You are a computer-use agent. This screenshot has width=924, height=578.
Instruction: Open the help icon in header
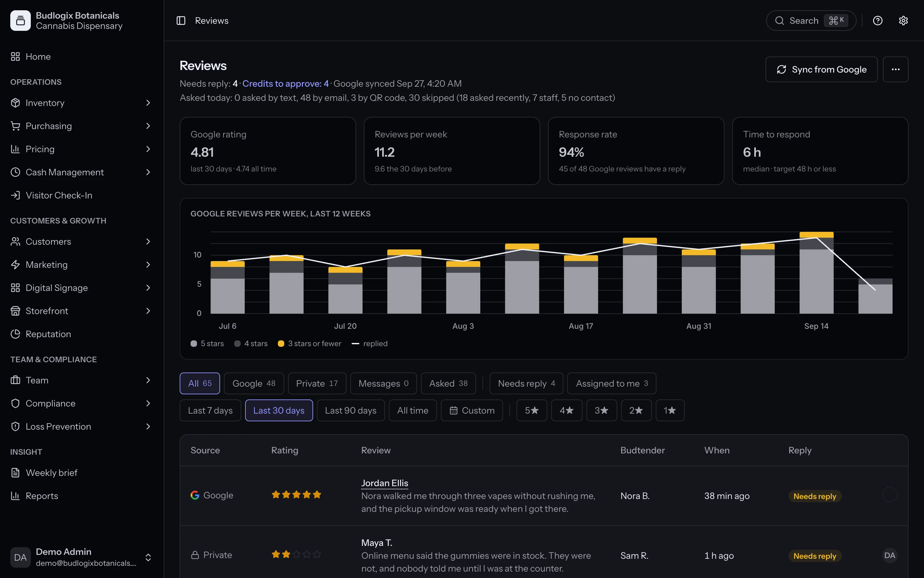(x=877, y=21)
